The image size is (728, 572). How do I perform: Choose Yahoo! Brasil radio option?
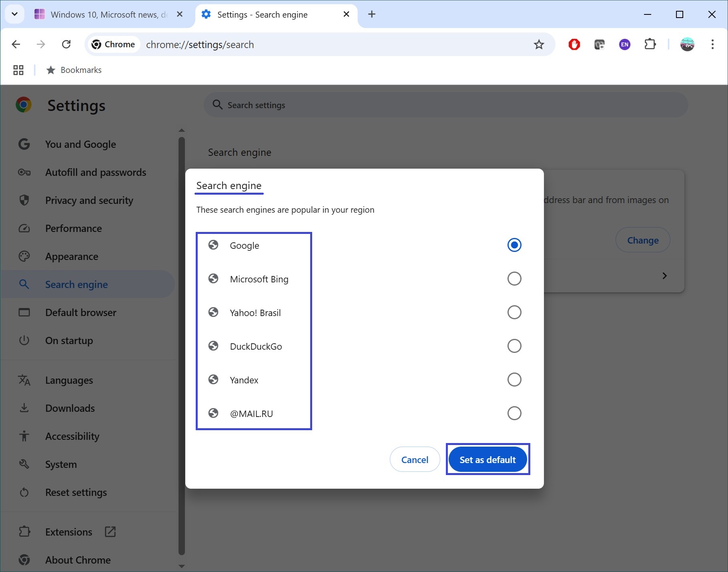click(514, 312)
